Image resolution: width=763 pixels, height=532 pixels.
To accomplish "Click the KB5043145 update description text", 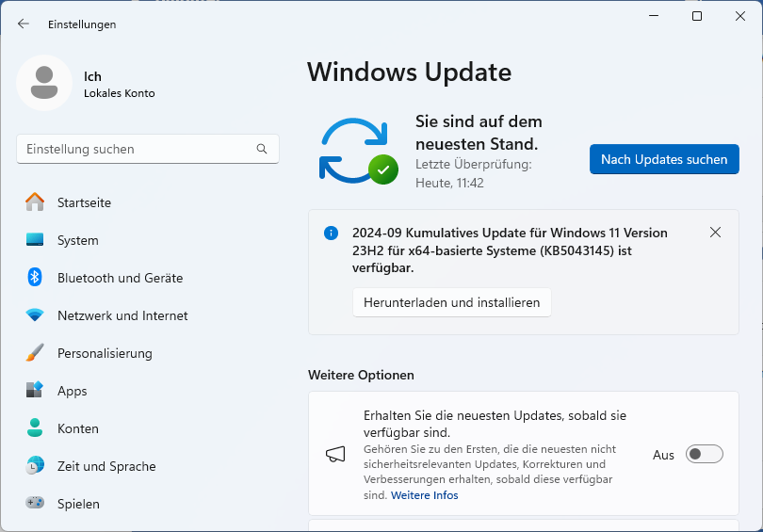I will coord(510,250).
